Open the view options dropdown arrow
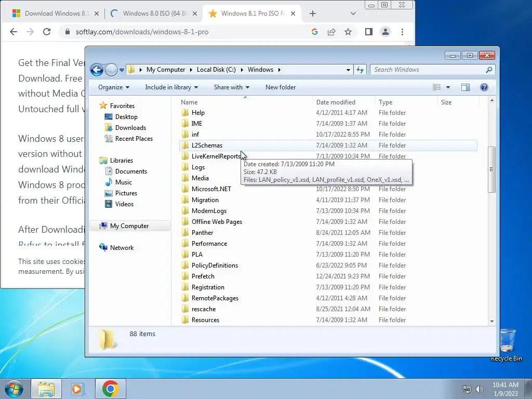Viewport: 532px width, 399px height. (448, 87)
